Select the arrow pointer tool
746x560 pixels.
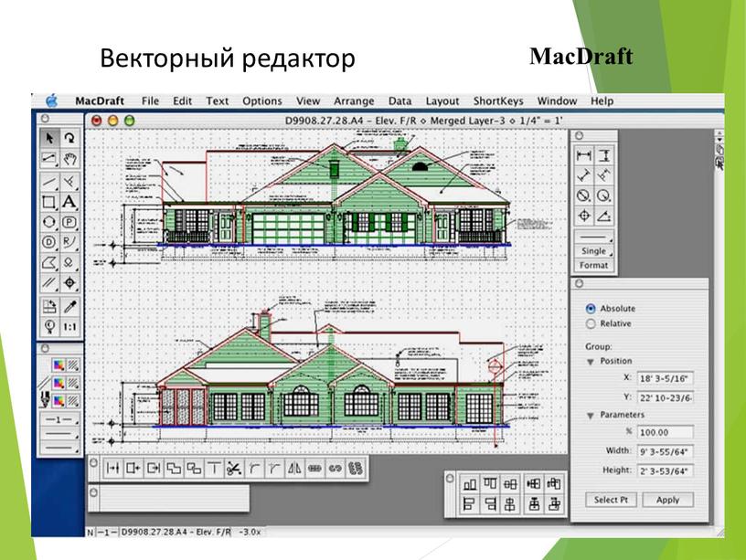tap(49, 138)
